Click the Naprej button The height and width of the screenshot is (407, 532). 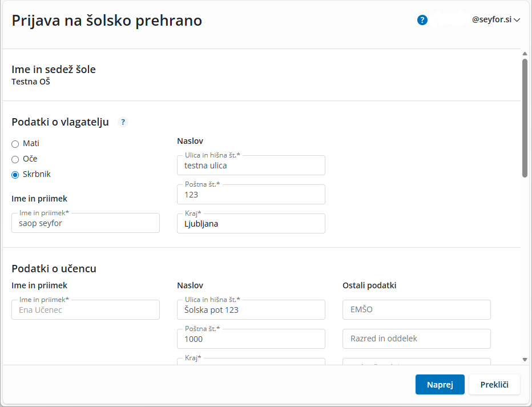(x=440, y=385)
